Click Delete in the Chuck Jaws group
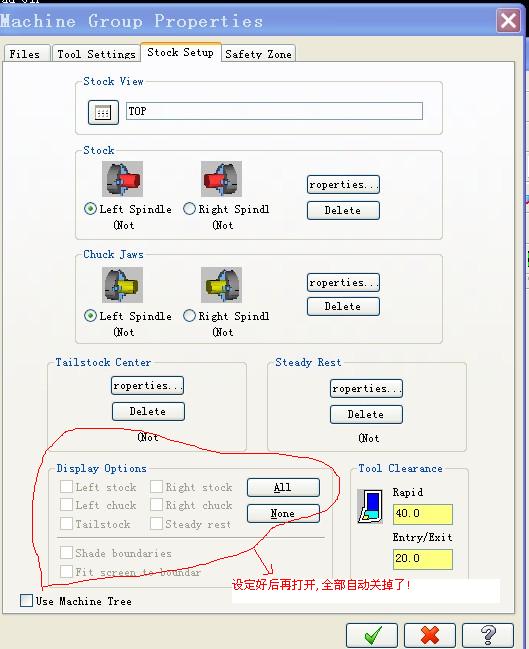The image size is (529, 649). point(343,307)
